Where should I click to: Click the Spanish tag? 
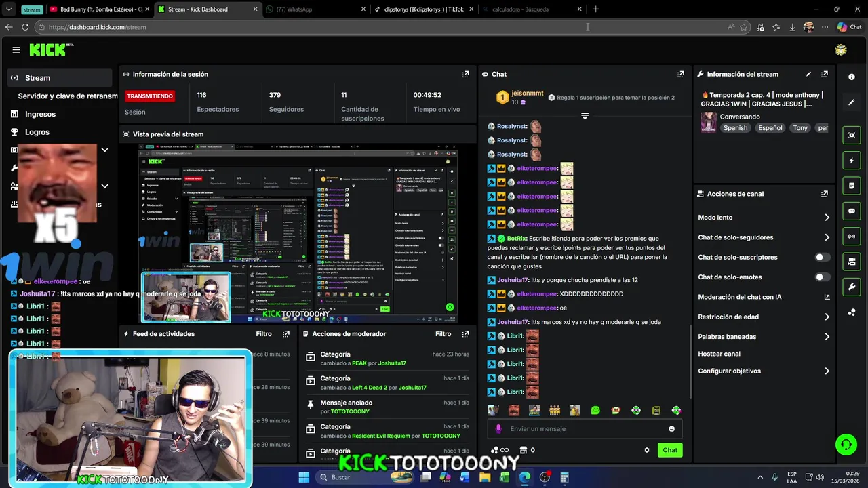[x=735, y=127]
